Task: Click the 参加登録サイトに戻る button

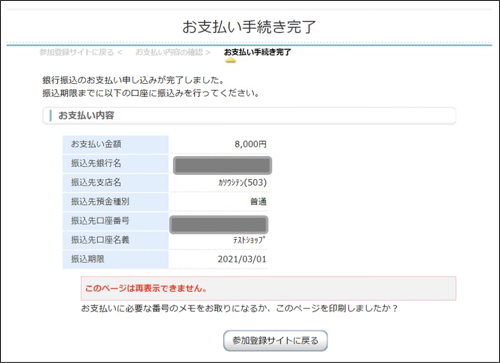Action: pos(275,341)
